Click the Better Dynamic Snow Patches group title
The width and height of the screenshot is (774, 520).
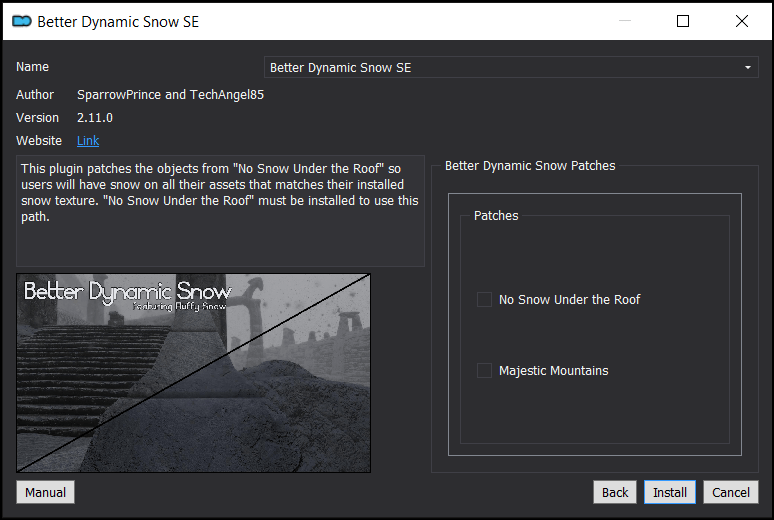(x=530, y=165)
